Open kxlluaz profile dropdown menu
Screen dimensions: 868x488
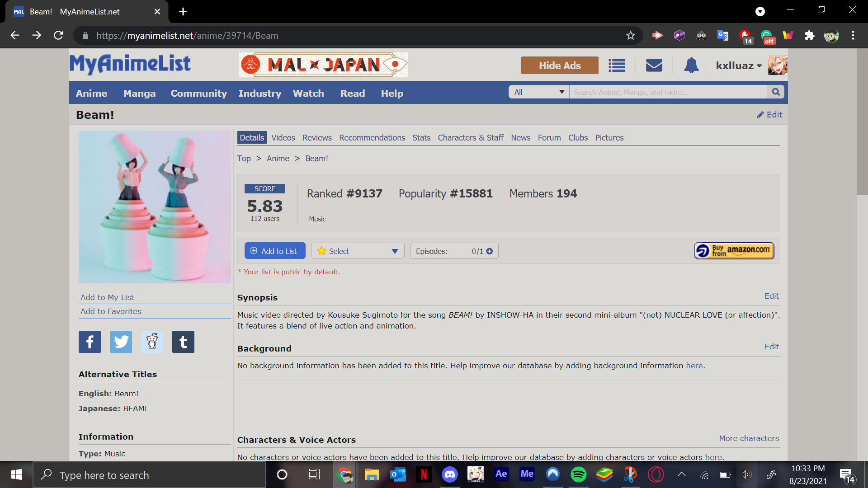click(x=739, y=66)
